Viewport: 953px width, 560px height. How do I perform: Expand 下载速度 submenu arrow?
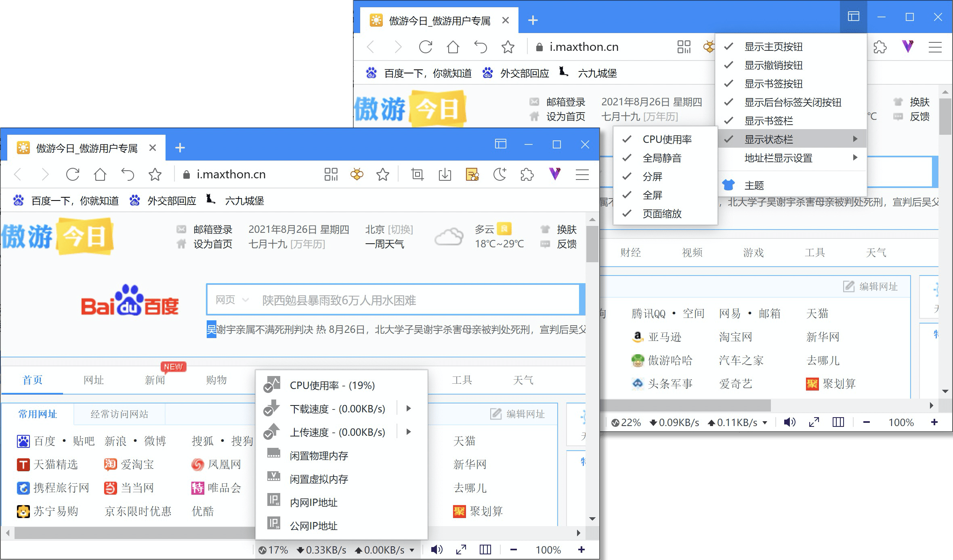409,408
